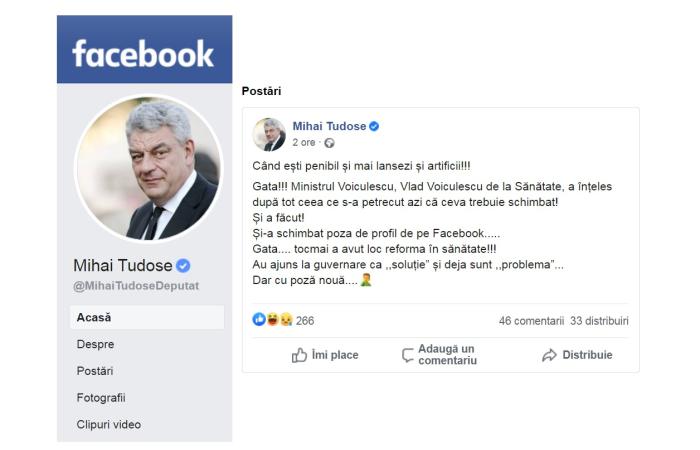Open the Clipuri video section
Image resolution: width=700 pixels, height=450 pixels.
pyautogui.click(x=109, y=424)
